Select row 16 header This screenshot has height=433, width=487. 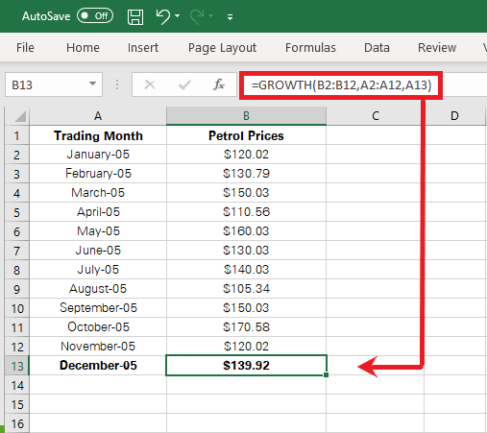tap(17, 424)
